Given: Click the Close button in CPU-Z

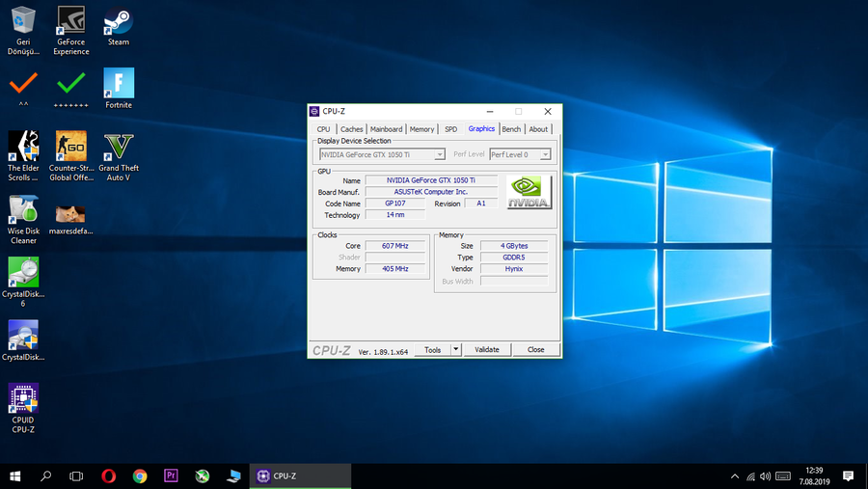Looking at the screenshot, I should point(535,350).
